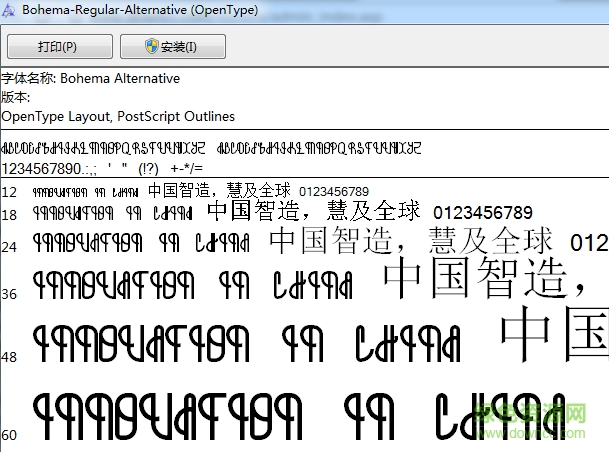Viewport: 609px width, 452px height.
Task: Click the 0123456789 text in the 12-point row
Action: (x=334, y=191)
